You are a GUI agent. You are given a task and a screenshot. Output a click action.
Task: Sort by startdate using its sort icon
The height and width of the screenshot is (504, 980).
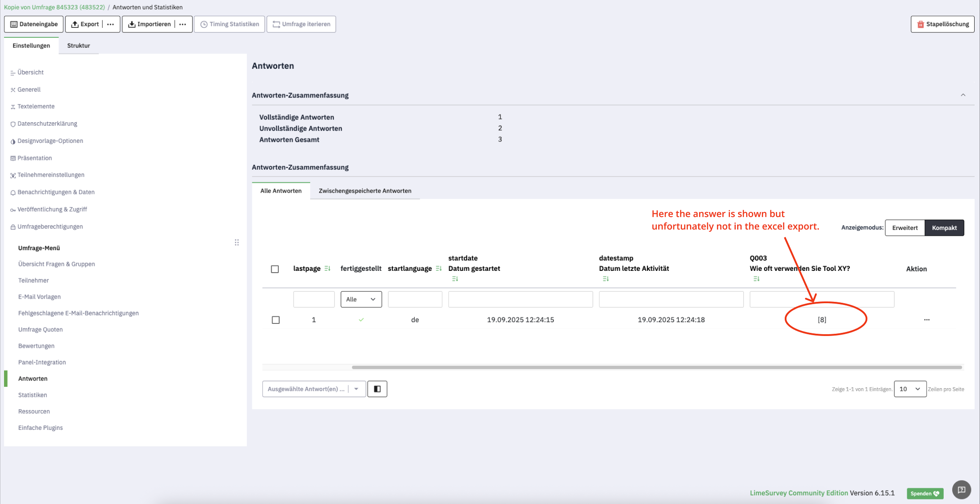[455, 279]
